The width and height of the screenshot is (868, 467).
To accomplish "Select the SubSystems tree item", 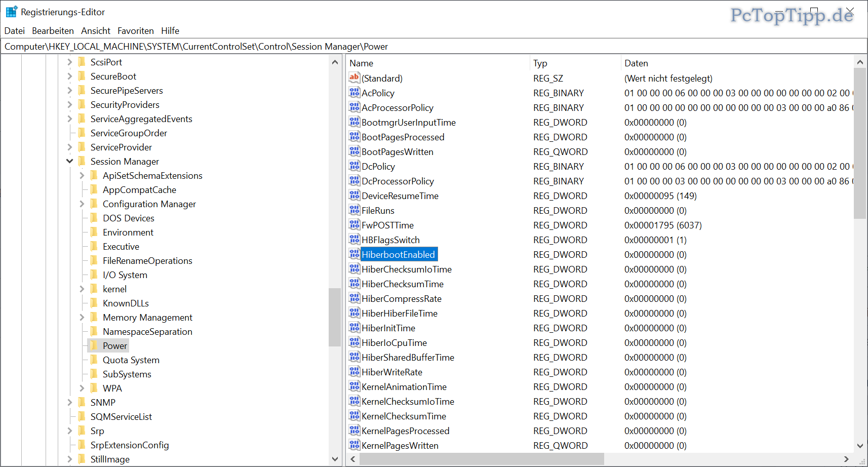I will (127, 374).
